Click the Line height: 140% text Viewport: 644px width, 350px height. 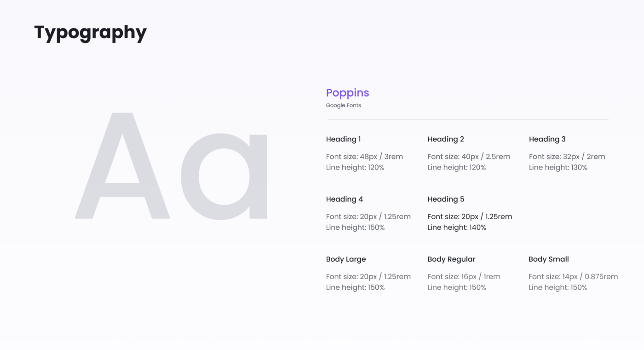456,227
